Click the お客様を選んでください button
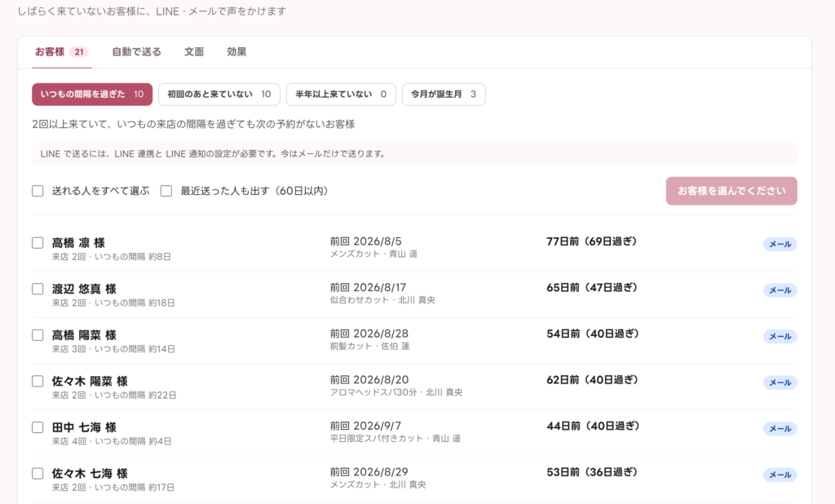The image size is (835, 504). click(731, 191)
